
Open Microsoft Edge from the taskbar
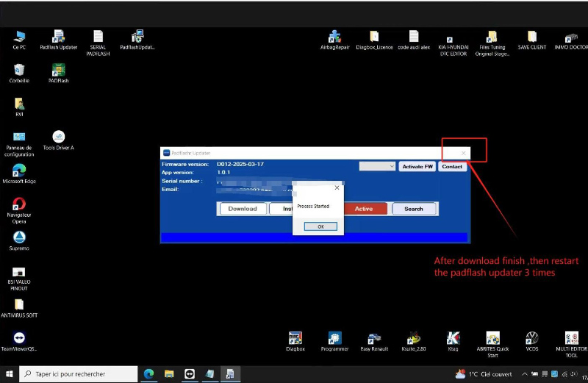click(x=148, y=374)
